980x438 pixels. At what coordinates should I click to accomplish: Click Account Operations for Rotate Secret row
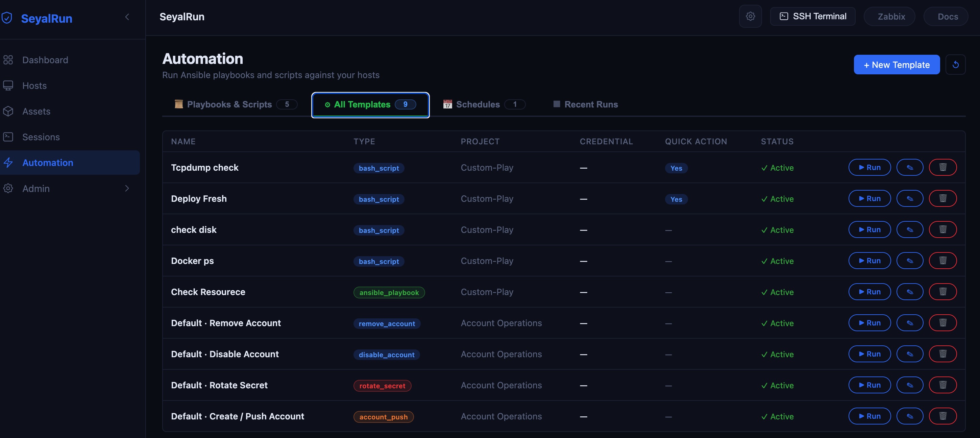tap(501, 385)
